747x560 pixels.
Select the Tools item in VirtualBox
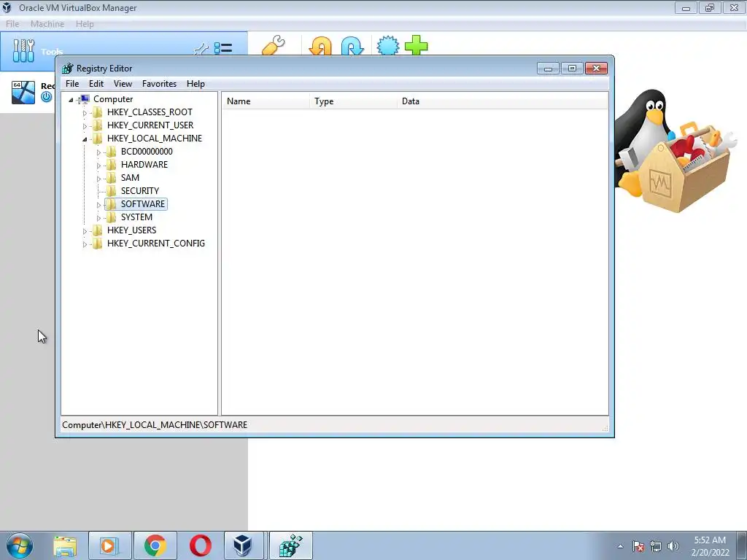124,51
